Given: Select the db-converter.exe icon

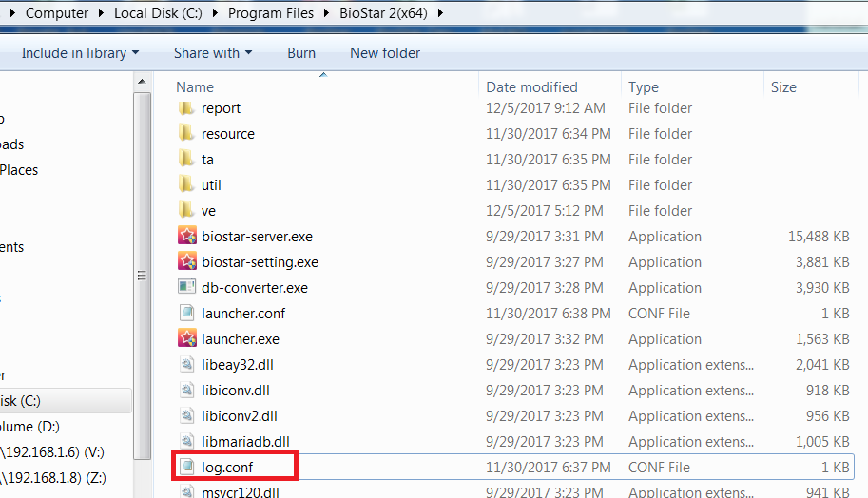Looking at the screenshot, I should click(x=187, y=287).
